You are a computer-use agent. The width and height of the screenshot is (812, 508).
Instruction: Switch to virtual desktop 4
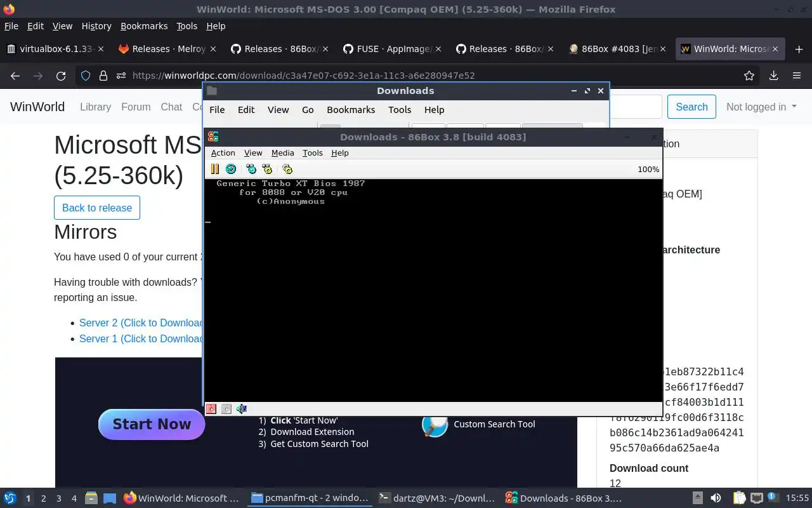pos(74,498)
